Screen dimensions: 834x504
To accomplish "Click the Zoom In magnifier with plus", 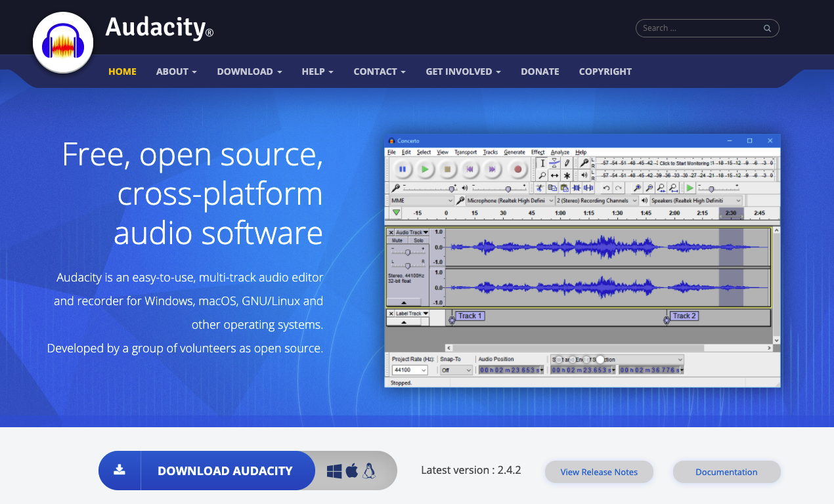I will click(x=637, y=188).
